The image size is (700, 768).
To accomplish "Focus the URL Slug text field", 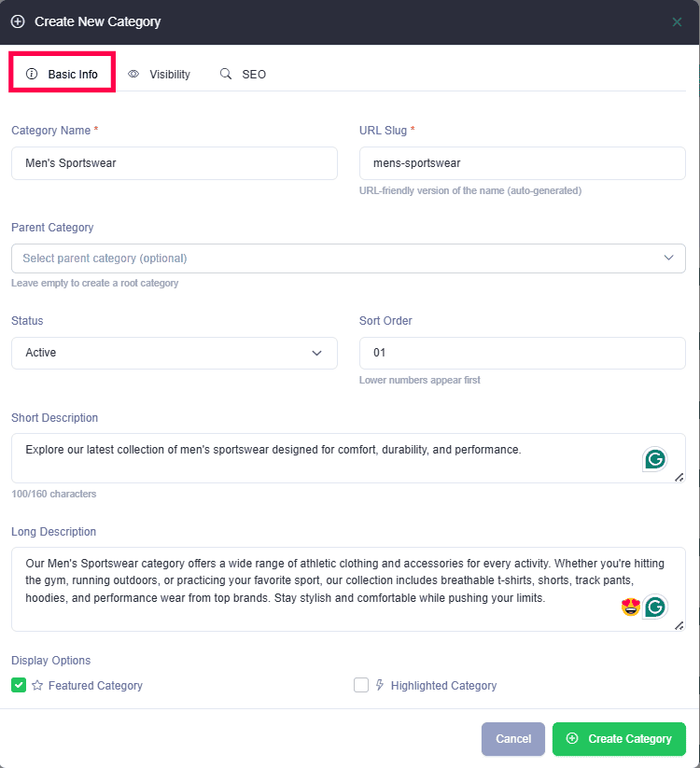I will pos(522,163).
